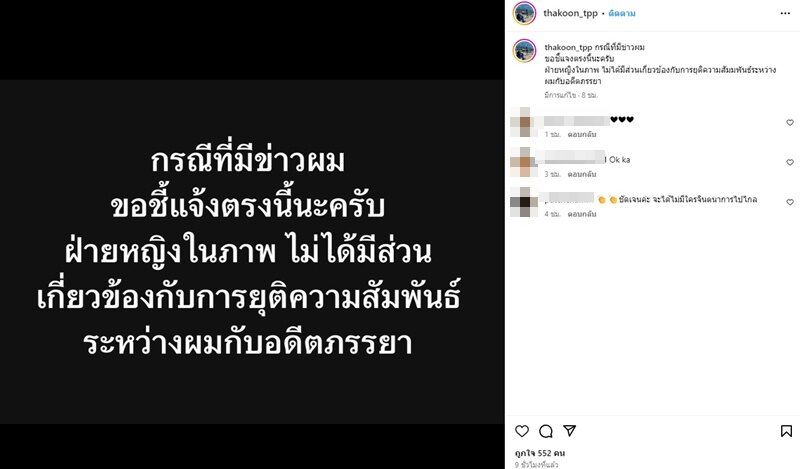Reply to the first comment (ตอบกลับ)
This screenshot has height=469, width=800.
(x=582, y=134)
